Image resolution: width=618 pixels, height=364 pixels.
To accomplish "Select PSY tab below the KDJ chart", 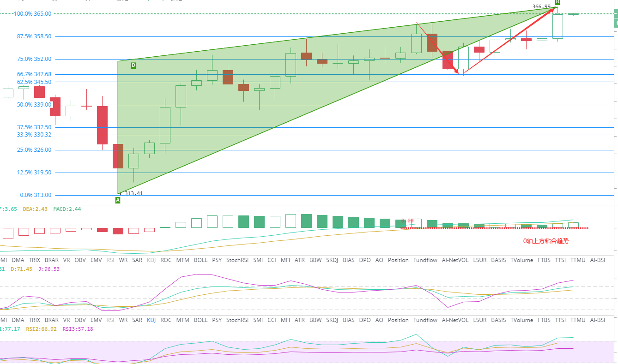I will [x=217, y=320].
